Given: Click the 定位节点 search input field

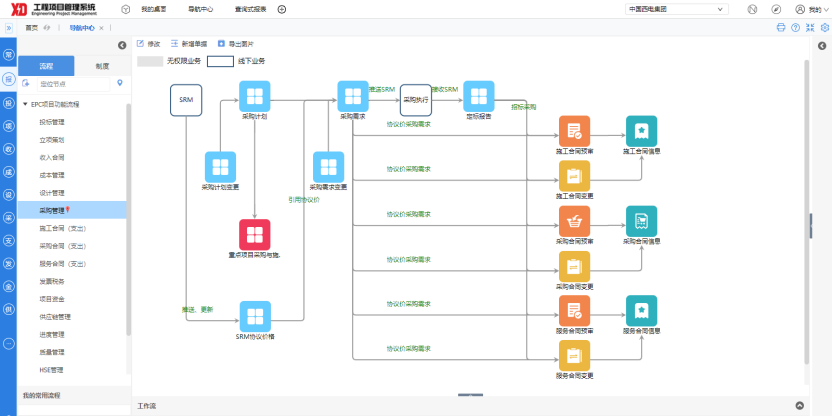Looking at the screenshot, I should click(x=72, y=84).
